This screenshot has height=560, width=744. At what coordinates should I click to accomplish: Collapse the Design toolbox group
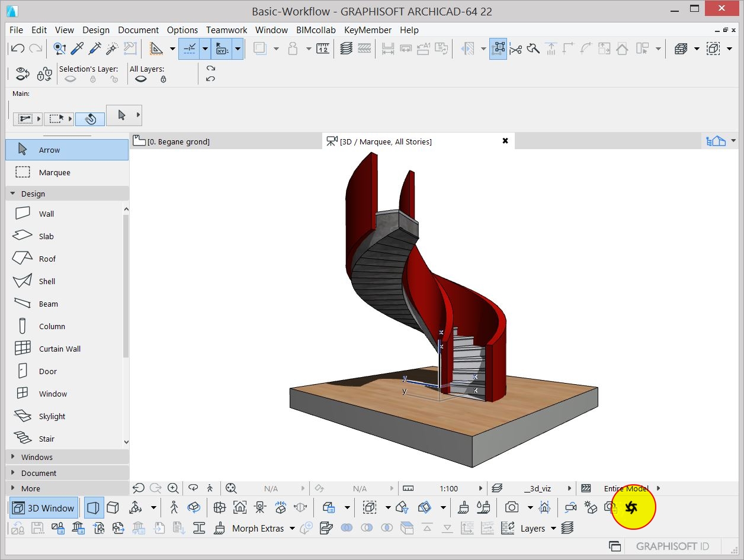(x=66, y=194)
